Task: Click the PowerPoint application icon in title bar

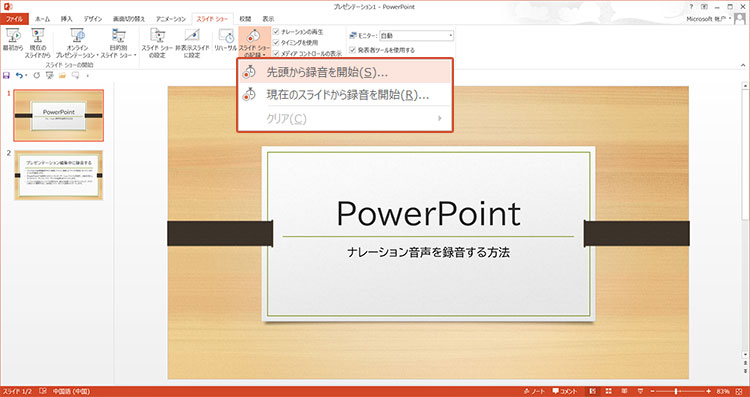Action: [x=7, y=7]
